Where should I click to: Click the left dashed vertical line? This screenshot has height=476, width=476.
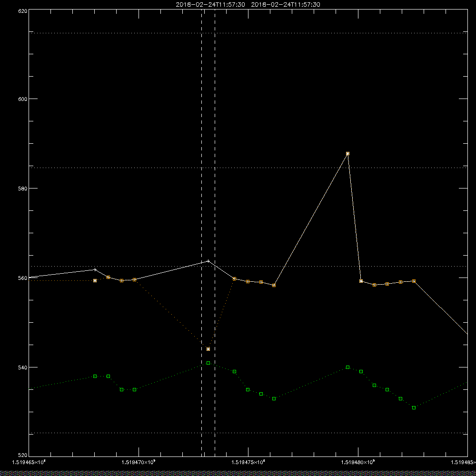201,232
